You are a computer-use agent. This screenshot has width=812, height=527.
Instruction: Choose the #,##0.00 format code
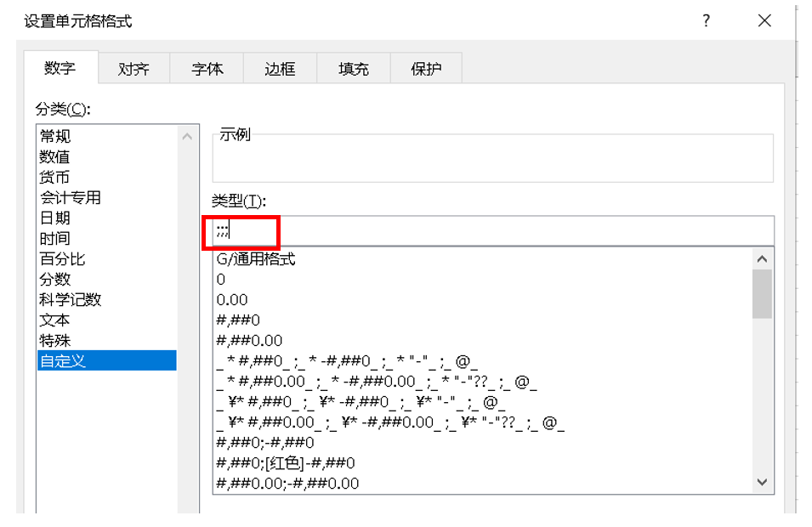483,341
